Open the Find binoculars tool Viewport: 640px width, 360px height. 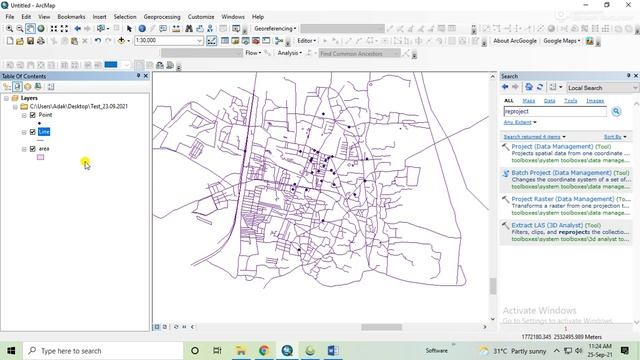189,29
